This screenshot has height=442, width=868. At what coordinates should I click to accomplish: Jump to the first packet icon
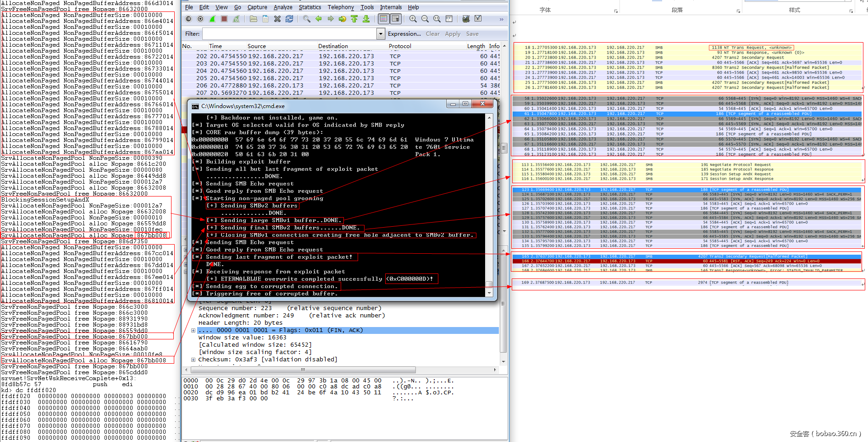point(354,19)
